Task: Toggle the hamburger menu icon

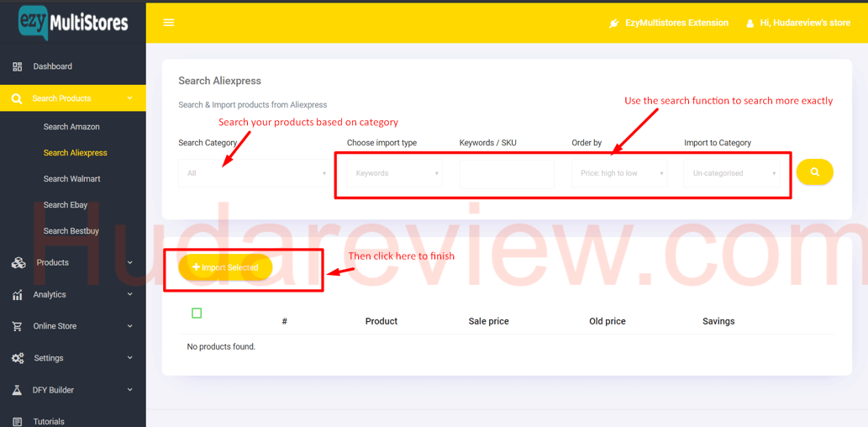Action: point(169,23)
